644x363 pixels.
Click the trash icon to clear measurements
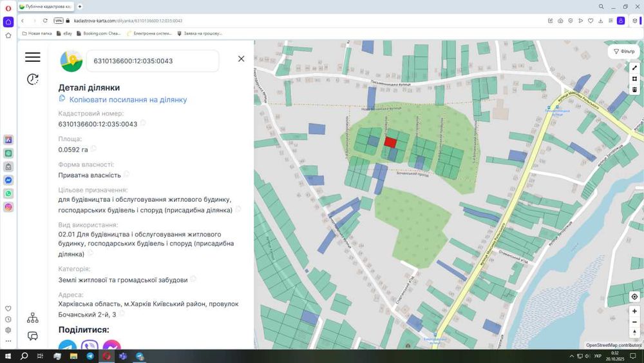(634, 90)
